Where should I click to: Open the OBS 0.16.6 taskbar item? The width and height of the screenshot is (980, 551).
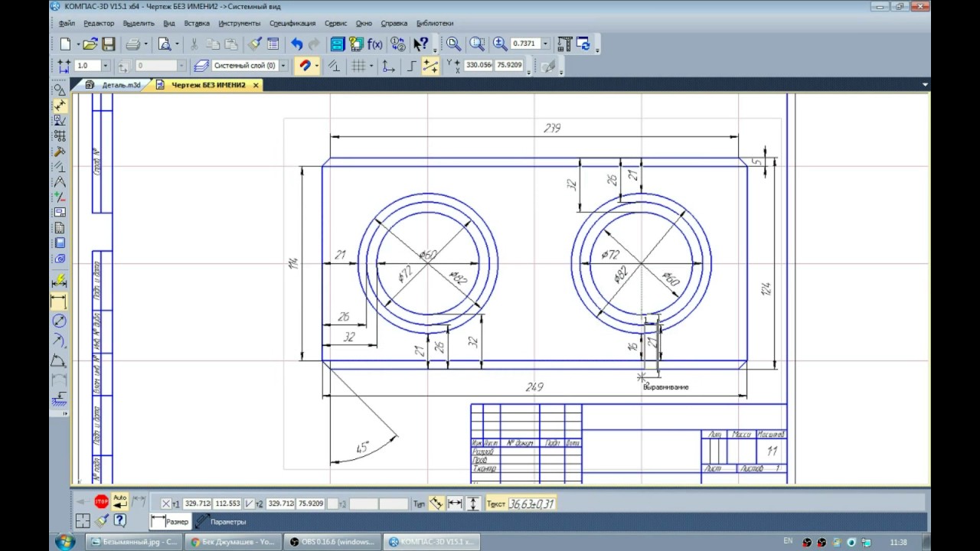332,542
